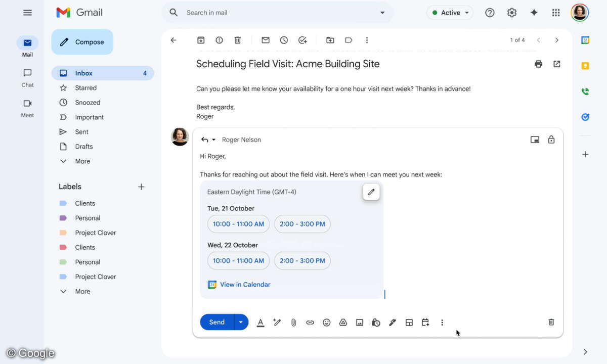Open the Sent folder
This screenshot has height=364, width=607.
point(81,132)
